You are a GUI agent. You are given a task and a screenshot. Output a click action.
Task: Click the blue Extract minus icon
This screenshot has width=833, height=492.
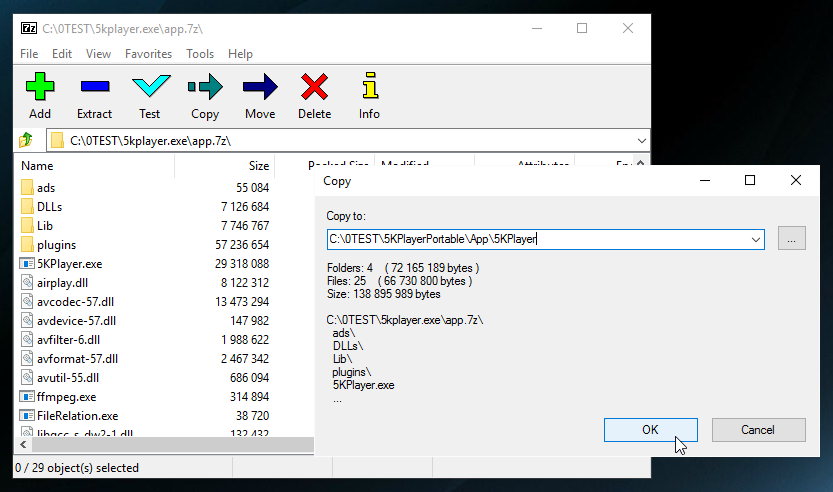(x=95, y=87)
